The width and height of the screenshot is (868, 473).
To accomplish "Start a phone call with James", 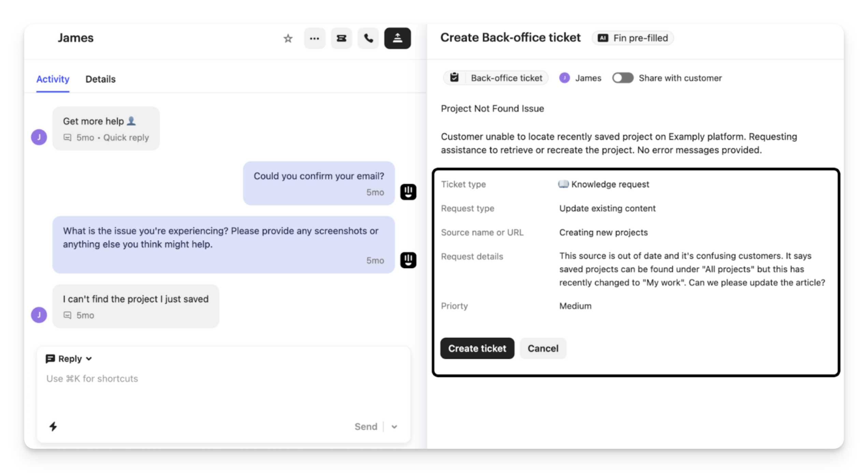I will [x=368, y=39].
